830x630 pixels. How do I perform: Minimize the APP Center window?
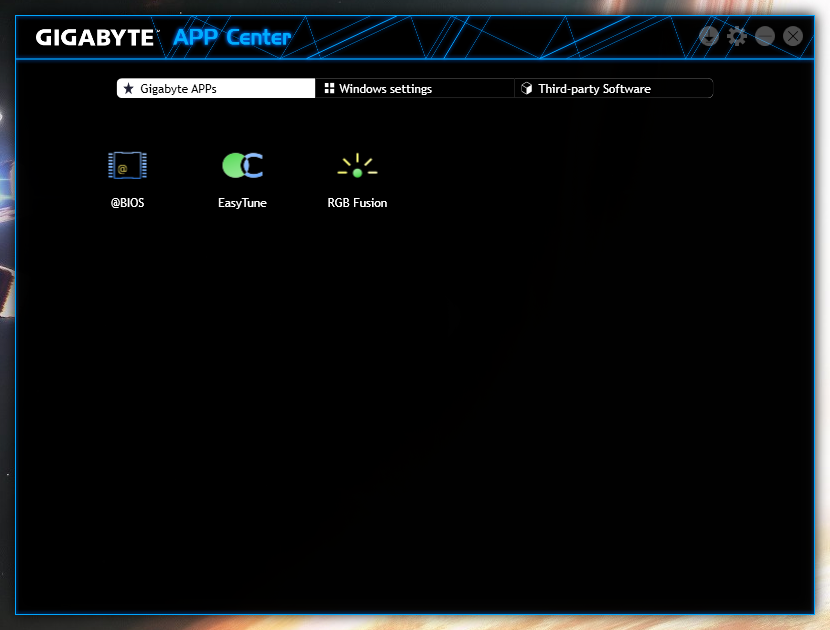[765, 36]
